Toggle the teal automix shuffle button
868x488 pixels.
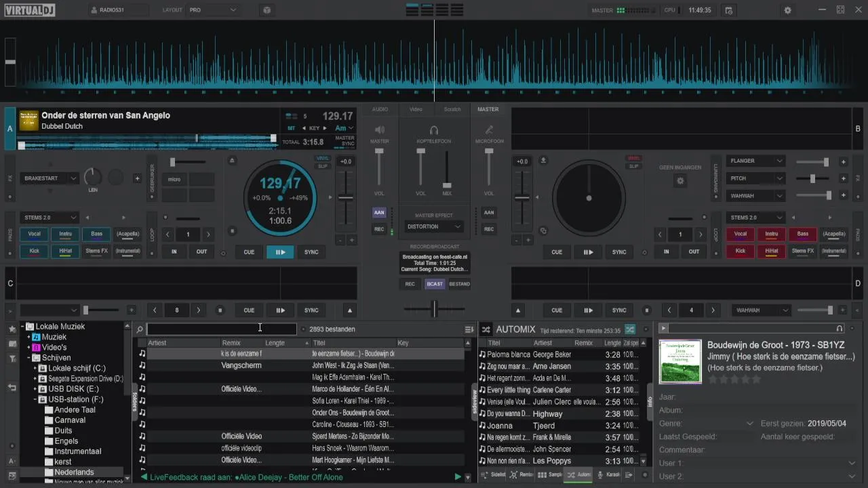point(630,329)
